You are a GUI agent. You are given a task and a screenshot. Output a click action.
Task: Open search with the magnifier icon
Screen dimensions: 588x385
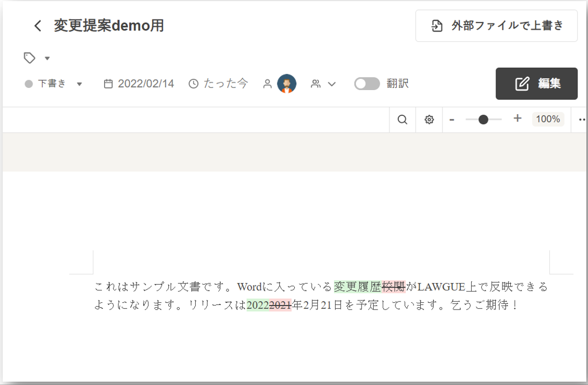click(x=402, y=120)
